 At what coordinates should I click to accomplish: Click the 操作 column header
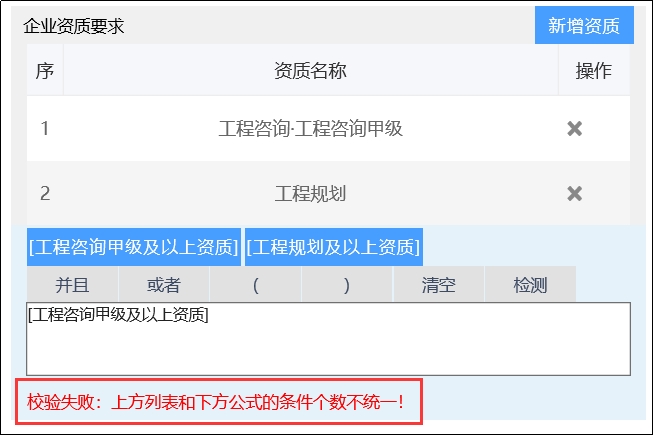click(x=594, y=71)
